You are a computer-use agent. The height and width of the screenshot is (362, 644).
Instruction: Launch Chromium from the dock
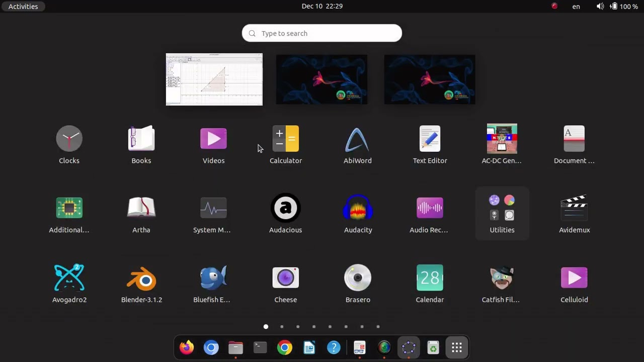[211, 347]
